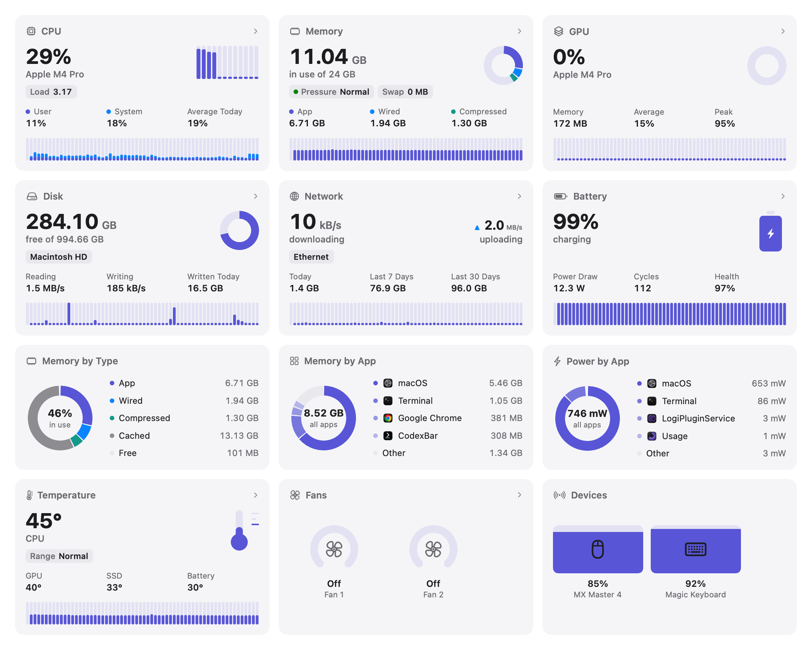Expand the Network card chevron
This screenshot has width=812, height=650.
pyautogui.click(x=520, y=196)
